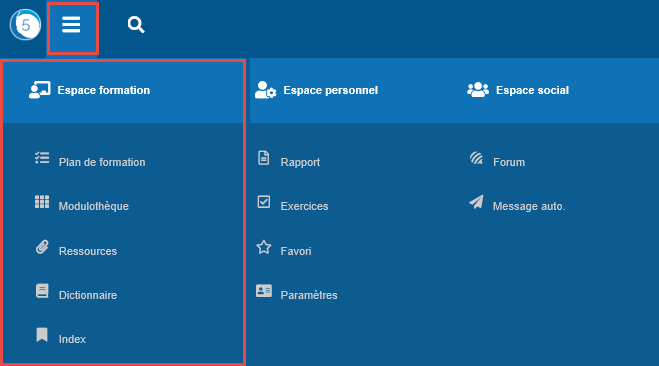659x366 pixels.
Task: Select the Espace formation heading
Action: click(104, 90)
